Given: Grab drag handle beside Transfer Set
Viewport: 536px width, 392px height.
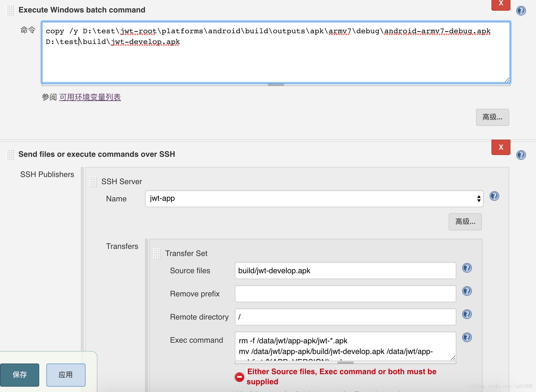Looking at the screenshot, I should (157, 254).
